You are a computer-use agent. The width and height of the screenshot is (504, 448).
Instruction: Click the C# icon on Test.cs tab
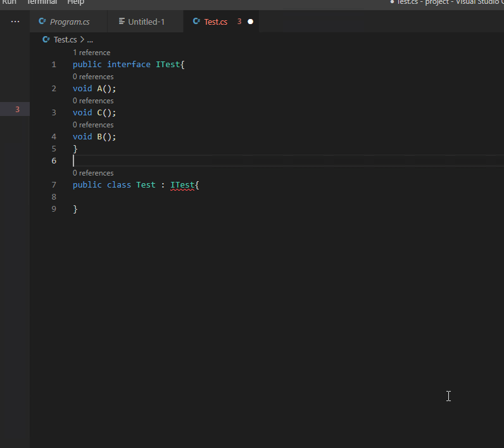pyautogui.click(x=196, y=21)
